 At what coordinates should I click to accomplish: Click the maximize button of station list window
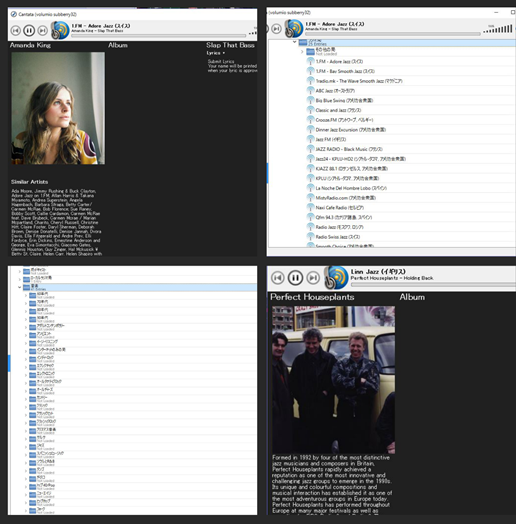pos(513,12)
